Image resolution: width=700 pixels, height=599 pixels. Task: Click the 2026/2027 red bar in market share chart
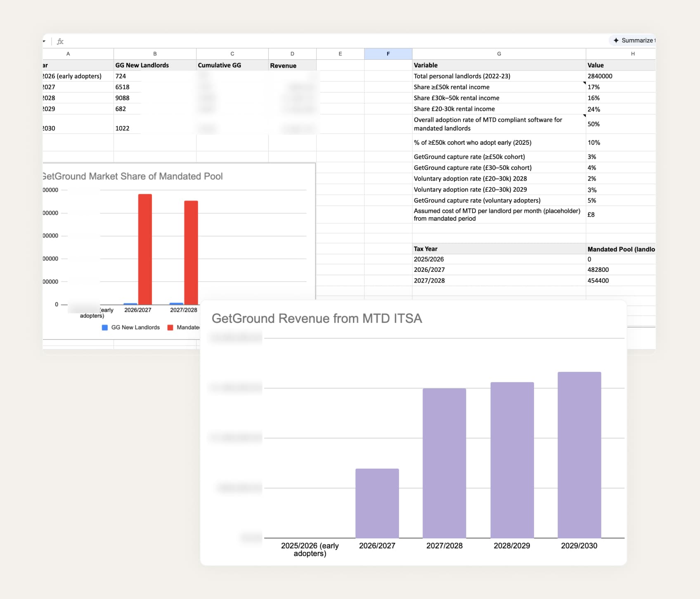[145, 248]
